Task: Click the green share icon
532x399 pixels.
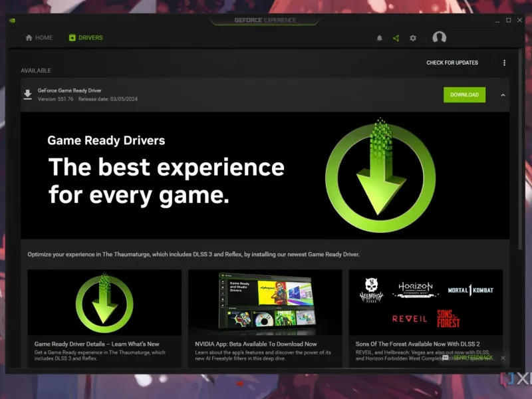Action: (x=396, y=38)
